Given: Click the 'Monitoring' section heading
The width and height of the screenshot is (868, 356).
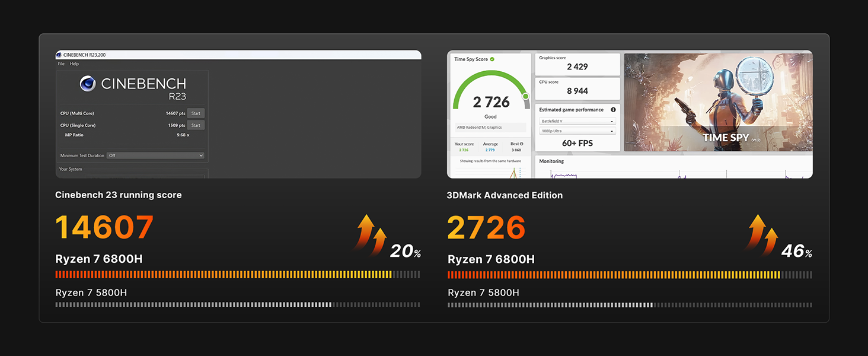Looking at the screenshot, I should [x=551, y=161].
